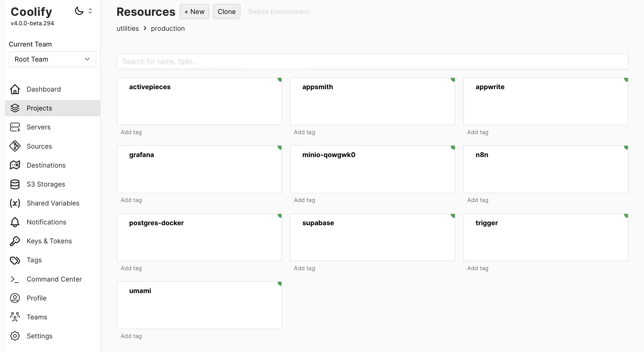Click the Keys & Tokens key icon
The width and height of the screenshot is (644, 352).
point(15,241)
